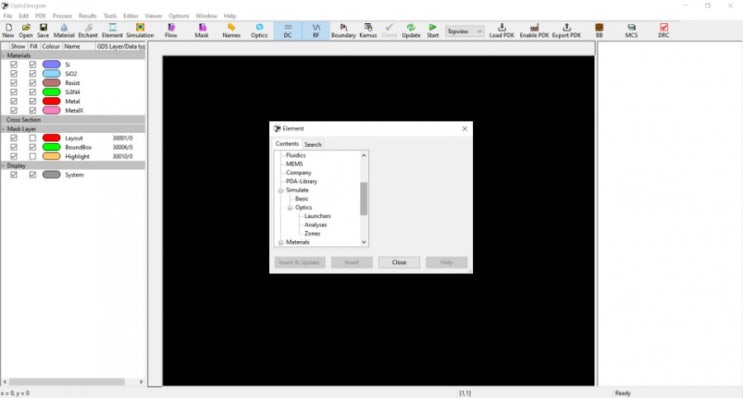Select Analyses in the element tree

316,225
